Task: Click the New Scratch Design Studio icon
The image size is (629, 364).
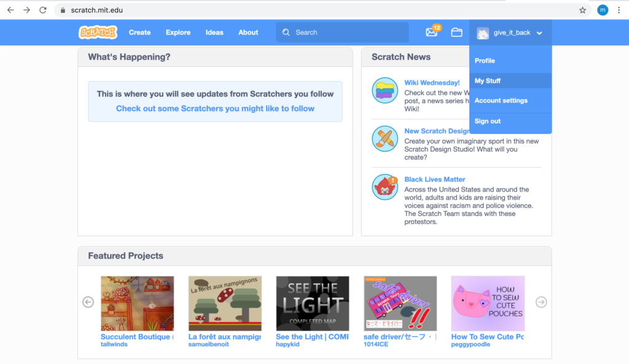Action: (385, 139)
